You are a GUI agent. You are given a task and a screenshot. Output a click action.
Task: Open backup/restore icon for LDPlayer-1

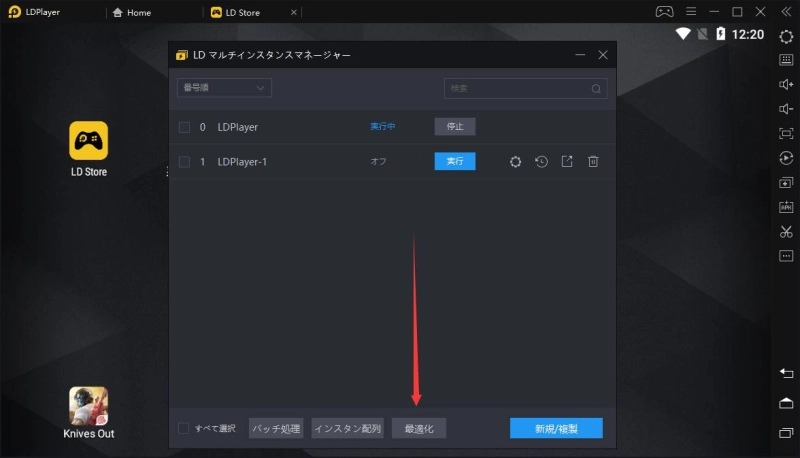541,162
